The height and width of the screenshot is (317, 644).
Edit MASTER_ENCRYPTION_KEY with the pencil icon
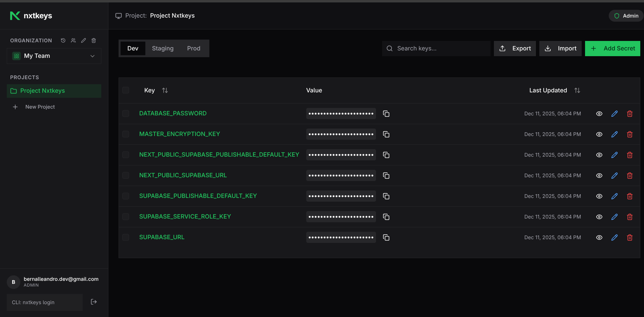click(x=615, y=134)
